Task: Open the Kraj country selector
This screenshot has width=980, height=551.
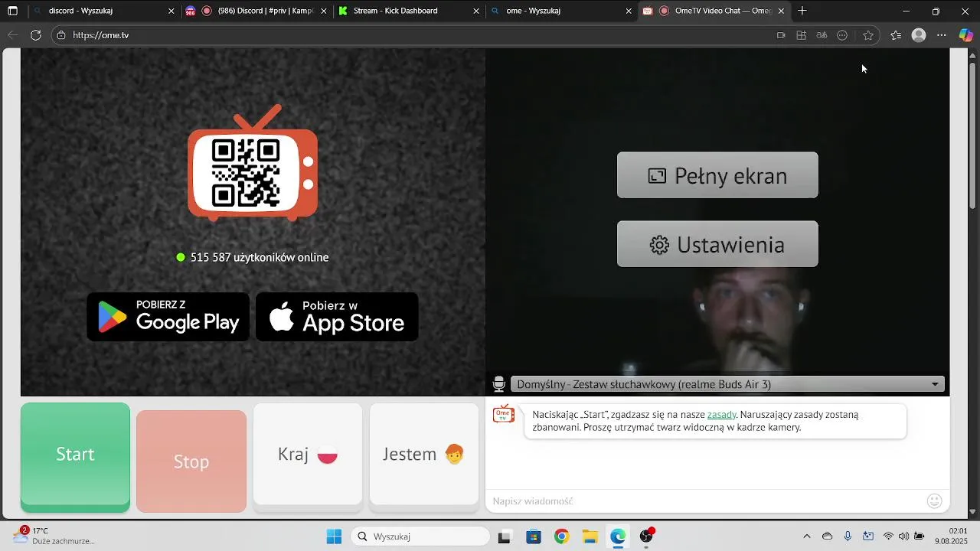Action: tap(308, 455)
